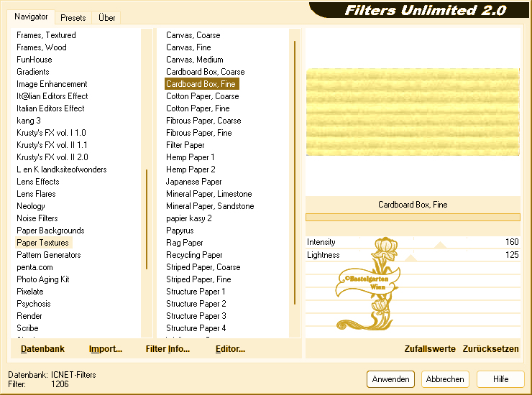532x395 pixels.
Task: Click the Anwenden button
Action: pyautogui.click(x=390, y=379)
